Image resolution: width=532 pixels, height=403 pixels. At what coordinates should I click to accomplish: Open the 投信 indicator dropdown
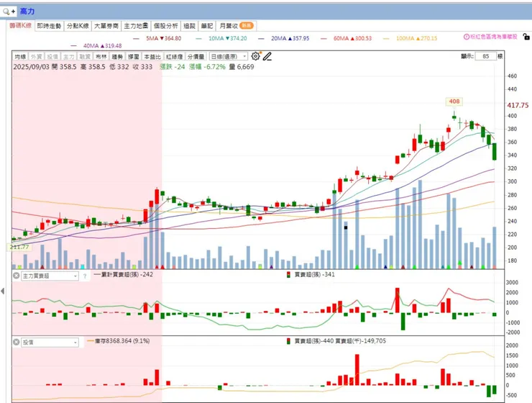point(50,343)
